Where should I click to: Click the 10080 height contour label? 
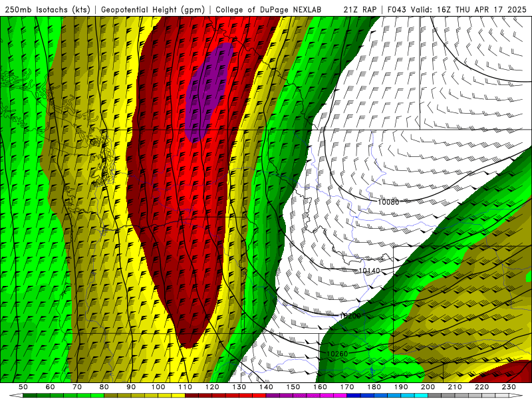click(388, 202)
